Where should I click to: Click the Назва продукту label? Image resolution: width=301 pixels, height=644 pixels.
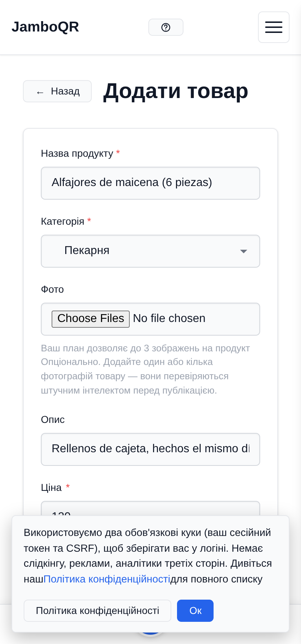[x=77, y=153]
